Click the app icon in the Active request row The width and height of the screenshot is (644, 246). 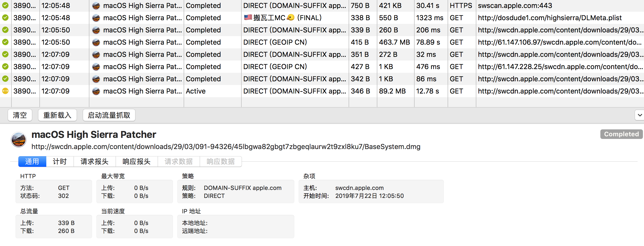tap(96, 91)
